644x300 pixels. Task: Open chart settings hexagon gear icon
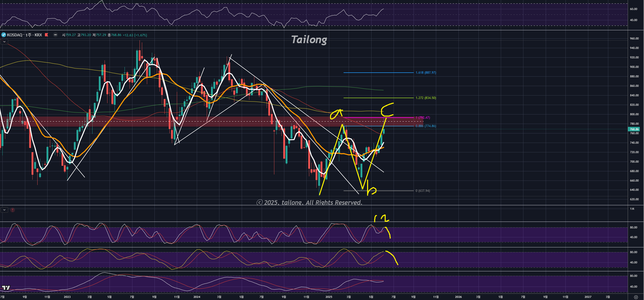[636, 297]
